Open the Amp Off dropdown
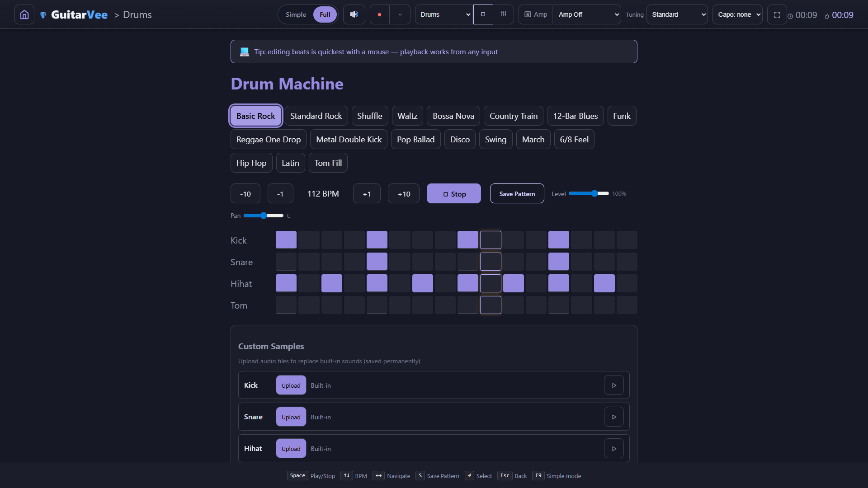This screenshot has height=488, width=868. (x=587, y=14)
